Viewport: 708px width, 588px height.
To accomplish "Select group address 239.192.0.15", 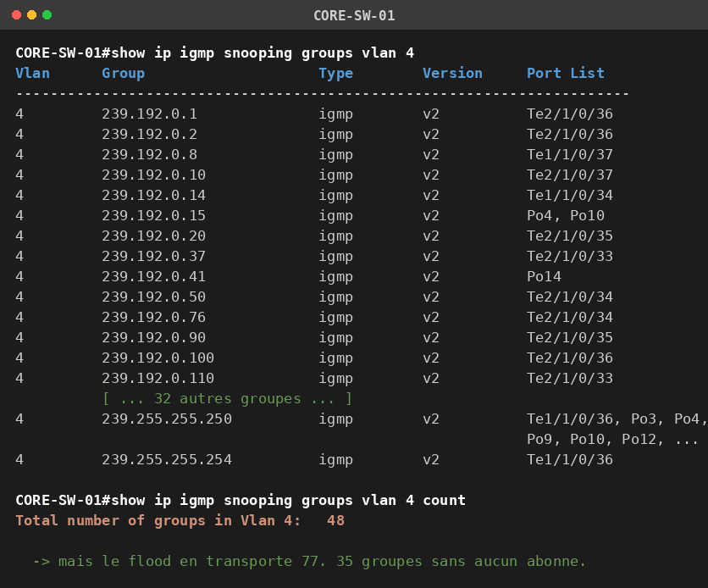I will click(x=153, y=215).
